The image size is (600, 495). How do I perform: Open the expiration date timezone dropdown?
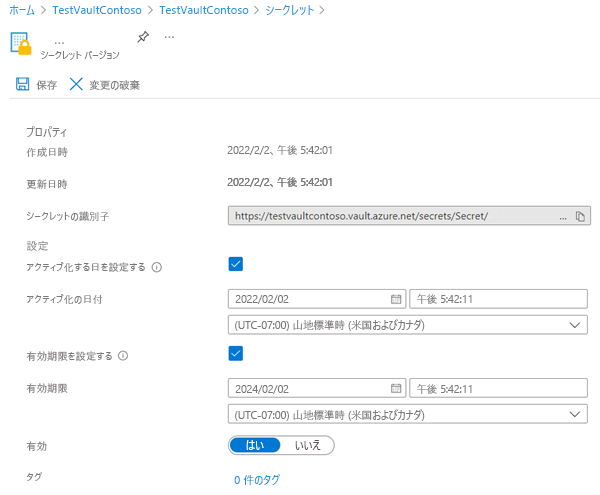408,414
